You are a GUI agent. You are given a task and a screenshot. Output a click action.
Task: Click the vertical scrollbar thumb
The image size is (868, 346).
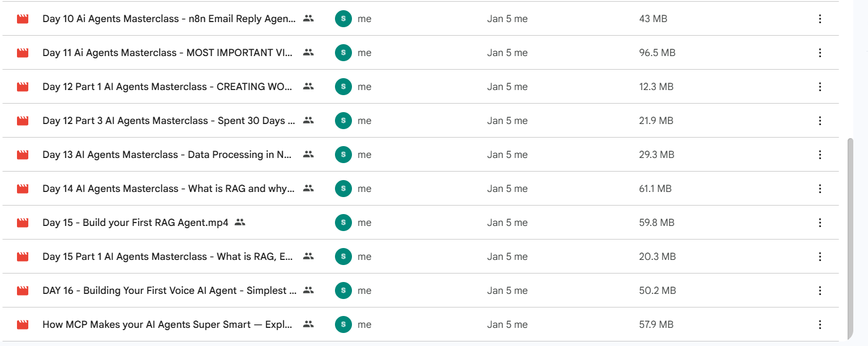(x=850, y=238)
